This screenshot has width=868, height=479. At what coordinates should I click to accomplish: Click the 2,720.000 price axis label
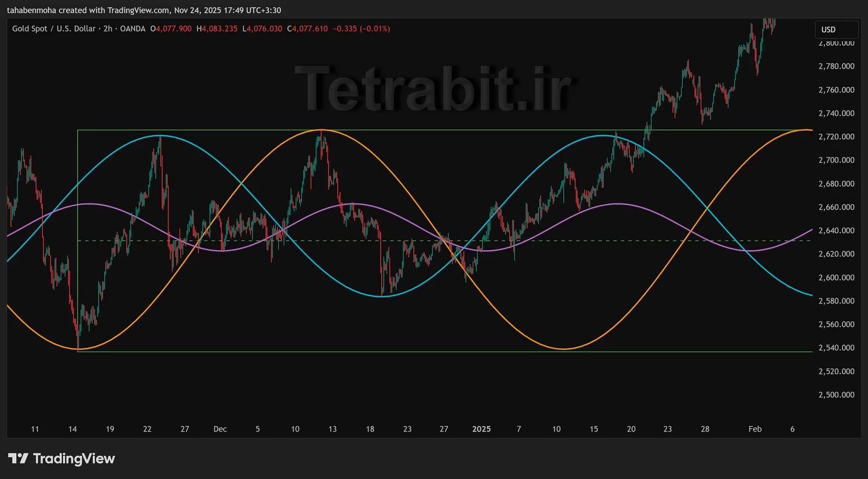(x=836, y=137)
